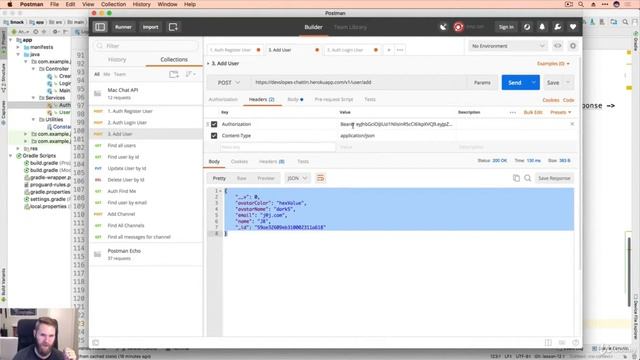Image resolution: width=640 pixels, height=360 pixels.
Task: Click the Apple menu icon
Action: (x=10, y=4)
